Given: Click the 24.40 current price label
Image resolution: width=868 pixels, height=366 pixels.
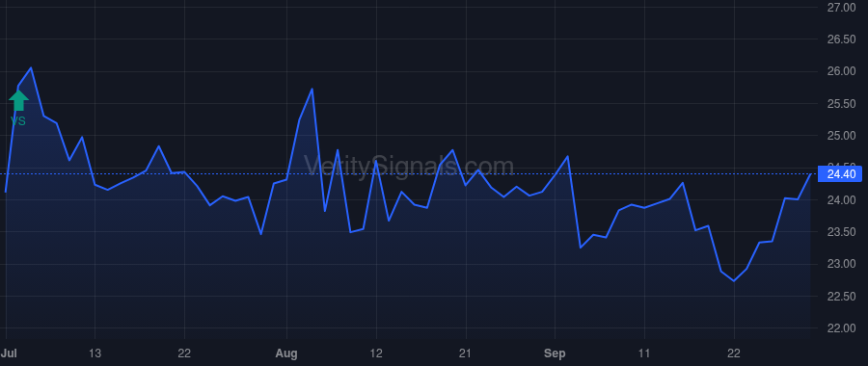Looking at the screenshot, I should 840,174.
